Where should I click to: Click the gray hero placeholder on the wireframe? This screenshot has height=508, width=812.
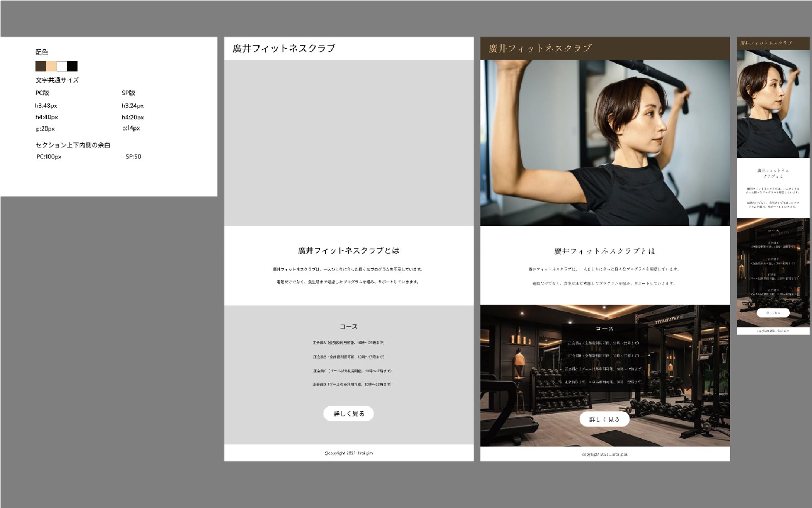coord(349,141)
